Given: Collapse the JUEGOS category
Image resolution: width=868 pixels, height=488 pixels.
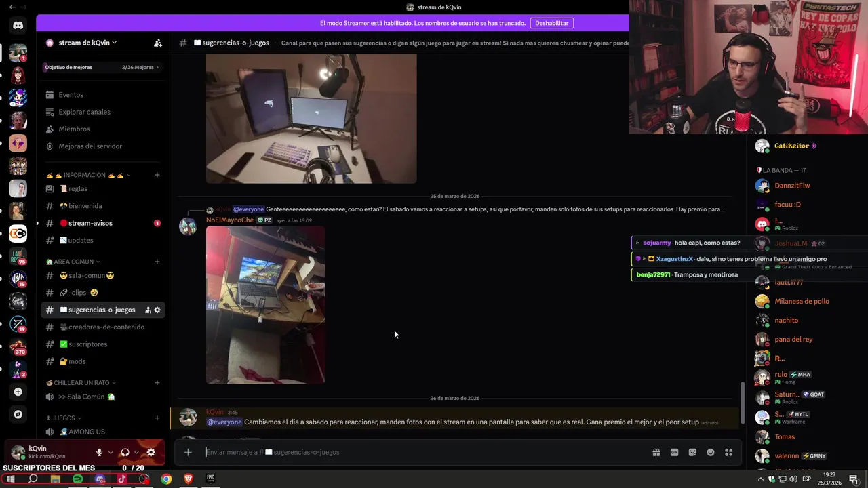Looking at the screenshot, I should click(x=63, y=418).
